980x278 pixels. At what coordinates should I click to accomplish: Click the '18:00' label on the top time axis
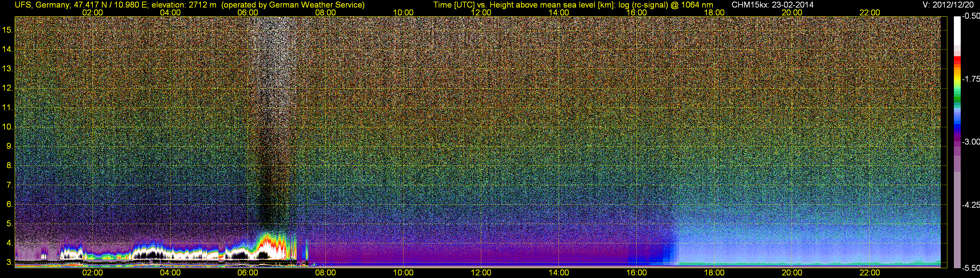pos(714,12)
